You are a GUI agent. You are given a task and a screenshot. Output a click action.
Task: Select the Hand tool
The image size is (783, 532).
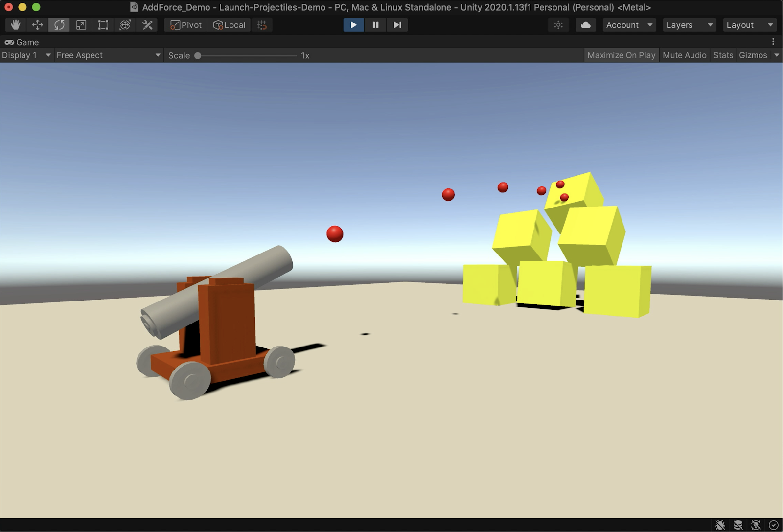(x=16, y=25)
